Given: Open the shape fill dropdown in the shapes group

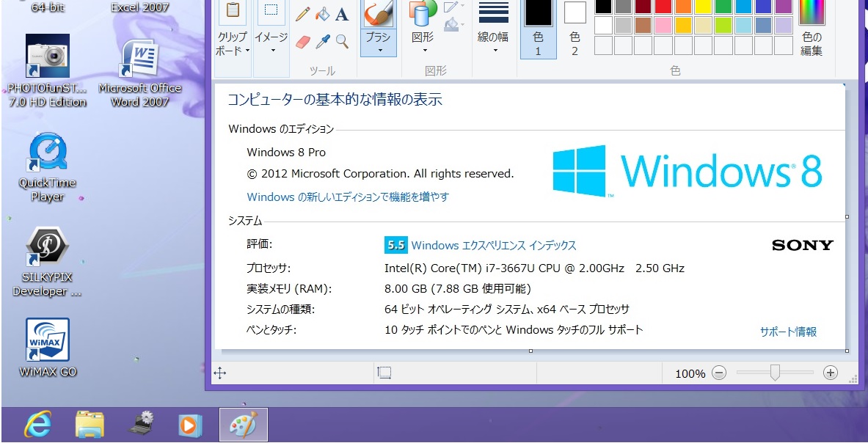Looking at the screenshot, I should [453, 23].
